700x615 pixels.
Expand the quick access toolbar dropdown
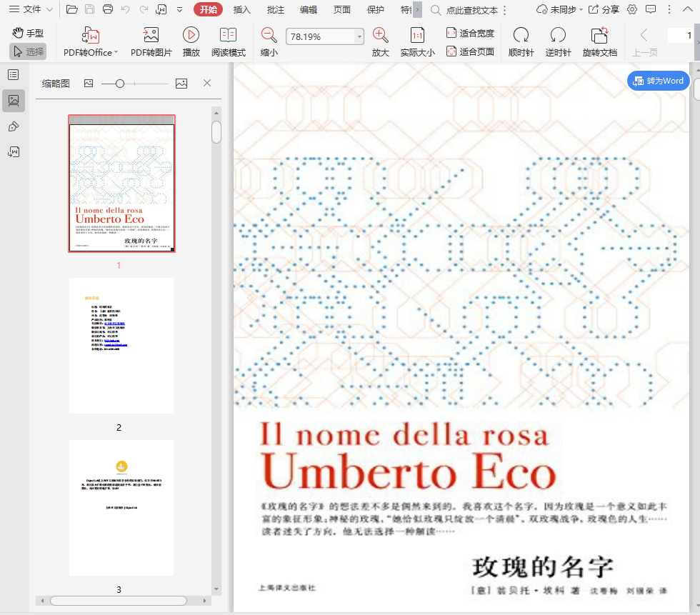point(179,9)
